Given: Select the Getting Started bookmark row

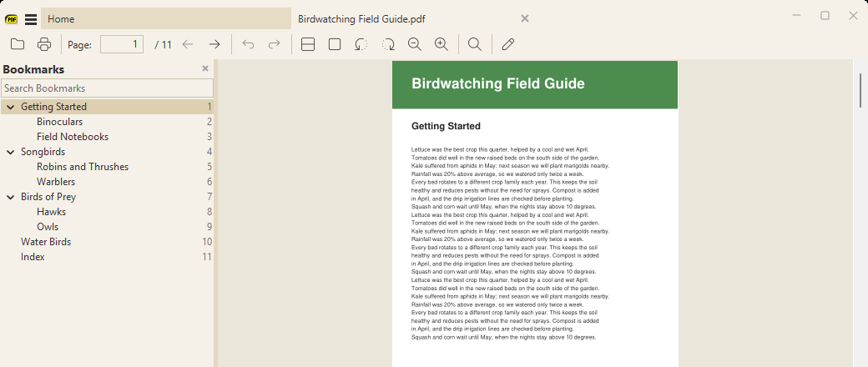Looking at the screenshot, I should 107,107.
